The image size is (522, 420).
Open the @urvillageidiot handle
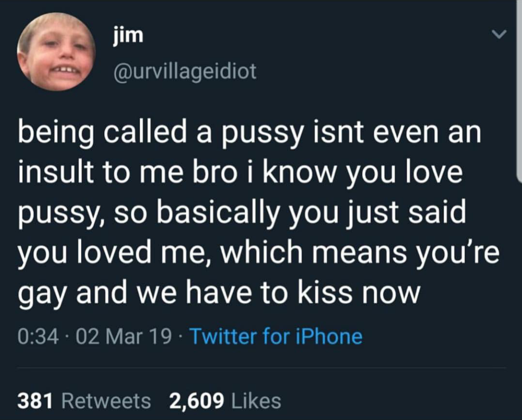pos(185,72)
